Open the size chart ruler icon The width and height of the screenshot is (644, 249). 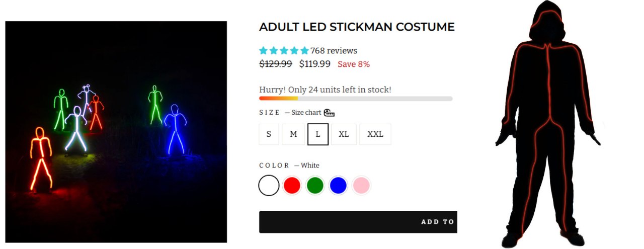click(x=329, y=112)
